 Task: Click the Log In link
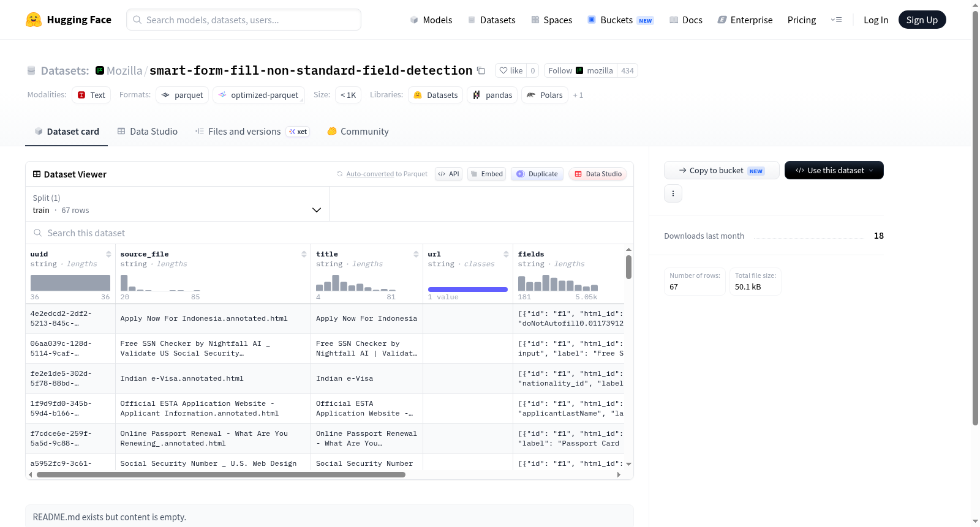[876, 20]
